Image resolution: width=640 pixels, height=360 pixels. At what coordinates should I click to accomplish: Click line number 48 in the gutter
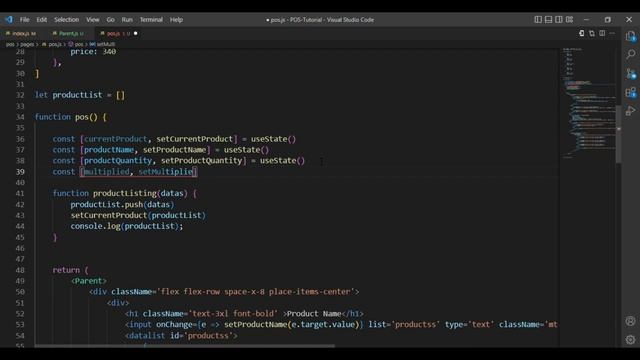pyautogui.click(x=20, y=270)
